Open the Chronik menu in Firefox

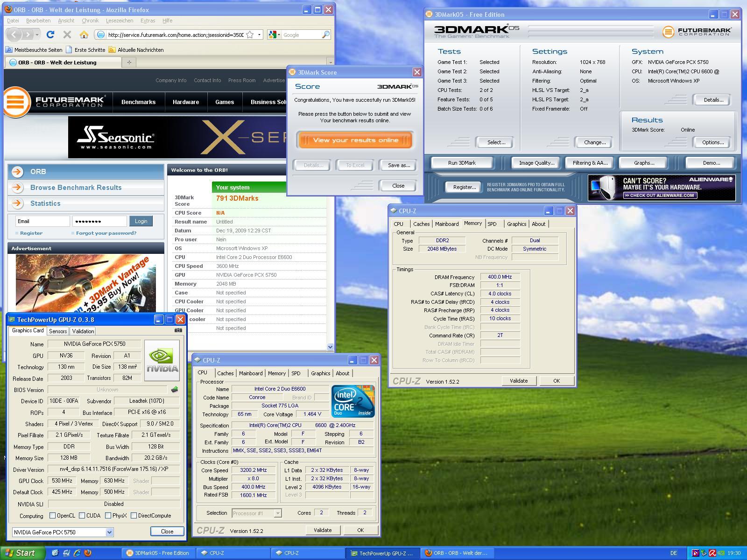click(x=90, y=21)
